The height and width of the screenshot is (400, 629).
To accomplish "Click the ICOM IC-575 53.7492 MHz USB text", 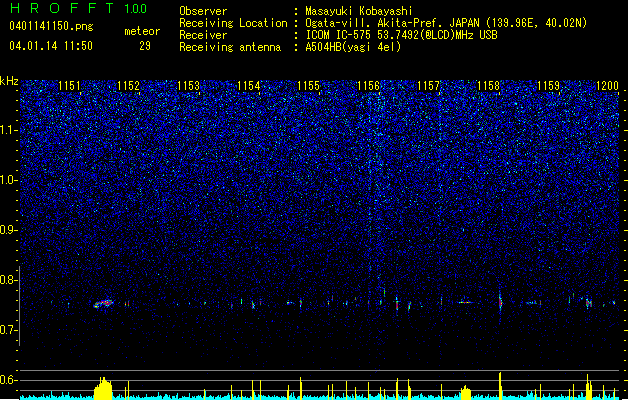I will [x=401, y=35].
